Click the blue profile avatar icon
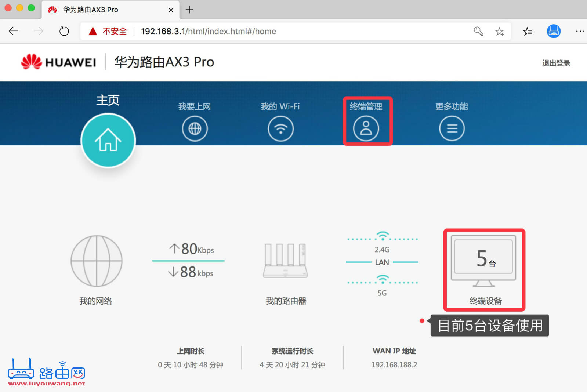This screenshot has width=587, height=392. [x=554, y=31]
